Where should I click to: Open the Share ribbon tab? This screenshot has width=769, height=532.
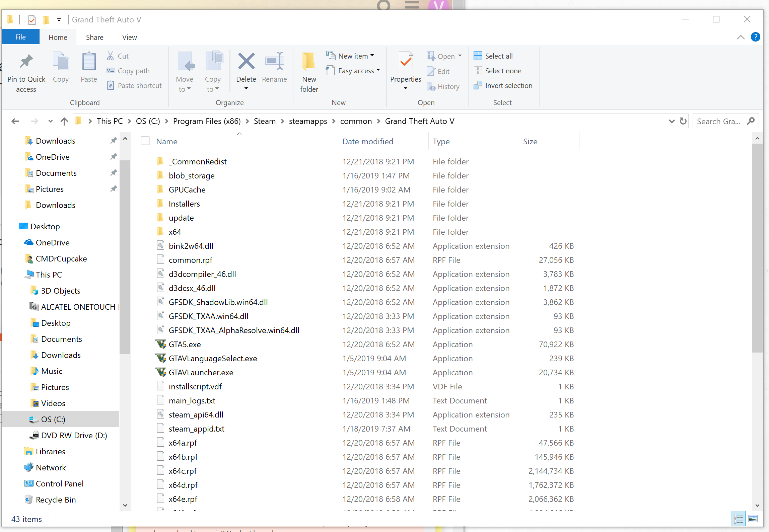(94, 37)
